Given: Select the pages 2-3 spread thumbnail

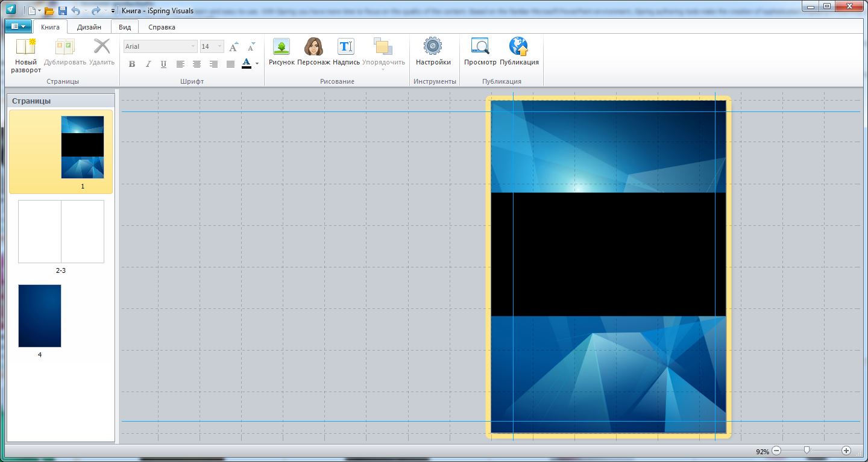Looking at the screenshot, I should pyautogui.click(x=61, y=232).
